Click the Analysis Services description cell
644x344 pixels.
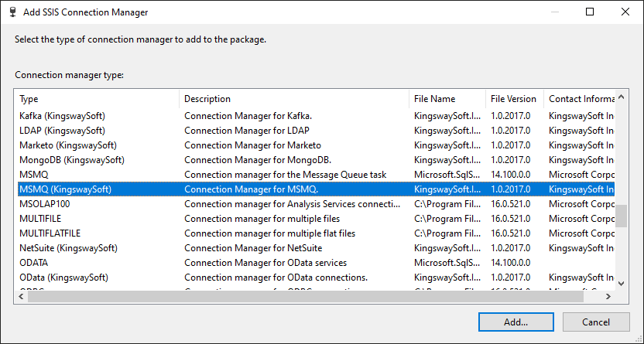point(292,204)
